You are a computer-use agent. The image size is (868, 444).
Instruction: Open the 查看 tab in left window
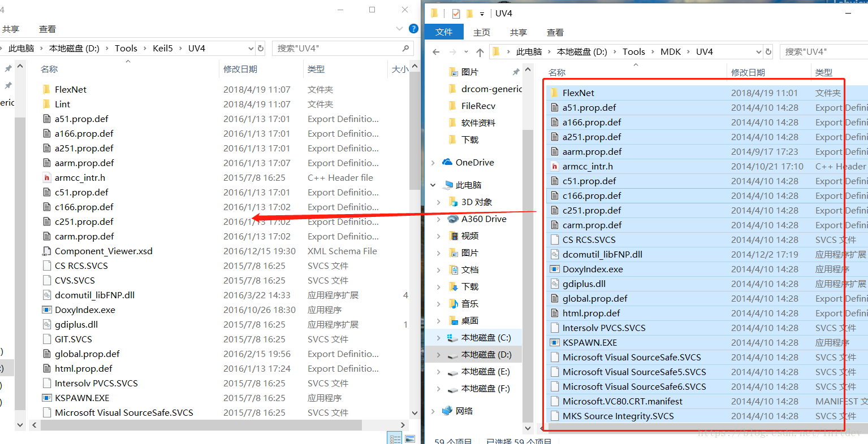coord(47,29)
